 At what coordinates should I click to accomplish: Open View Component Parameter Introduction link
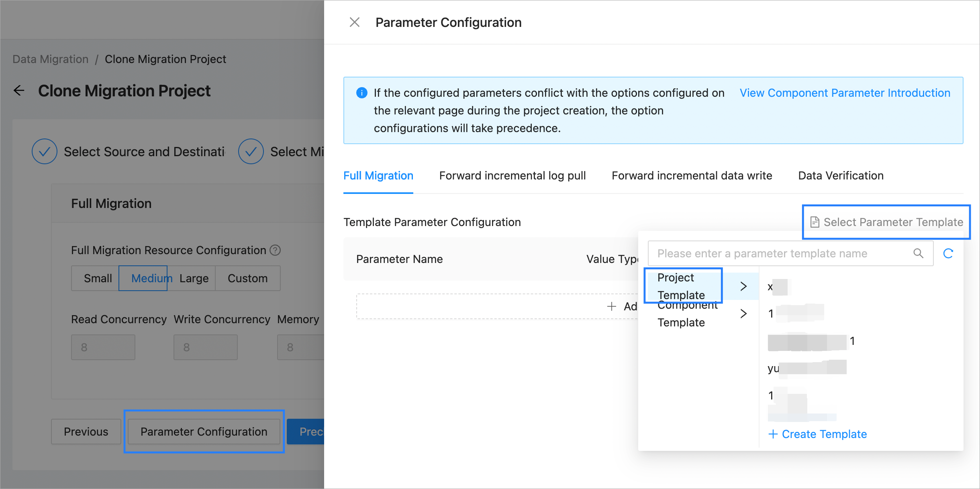tap(845, 93)
